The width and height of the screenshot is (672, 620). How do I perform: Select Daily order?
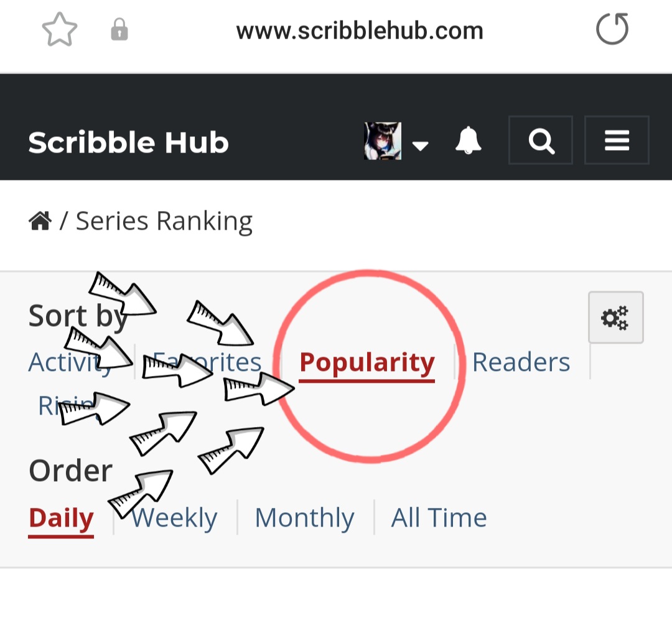coord(61,518)
